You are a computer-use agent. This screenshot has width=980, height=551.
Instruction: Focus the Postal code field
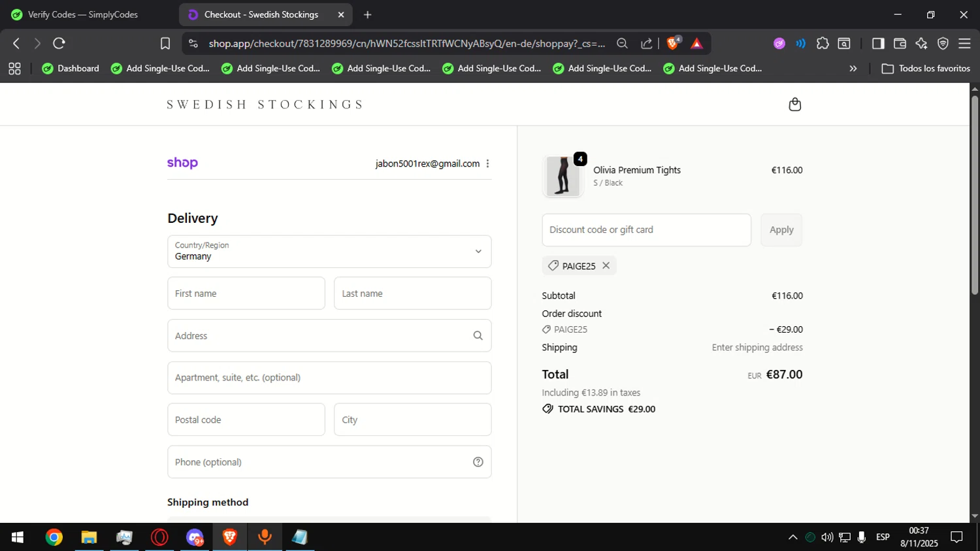point(246,420)
